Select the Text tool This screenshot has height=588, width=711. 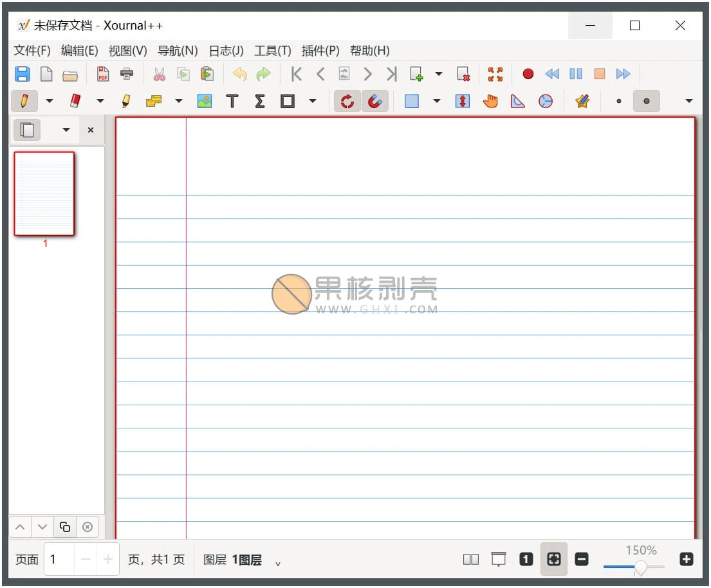232,101
